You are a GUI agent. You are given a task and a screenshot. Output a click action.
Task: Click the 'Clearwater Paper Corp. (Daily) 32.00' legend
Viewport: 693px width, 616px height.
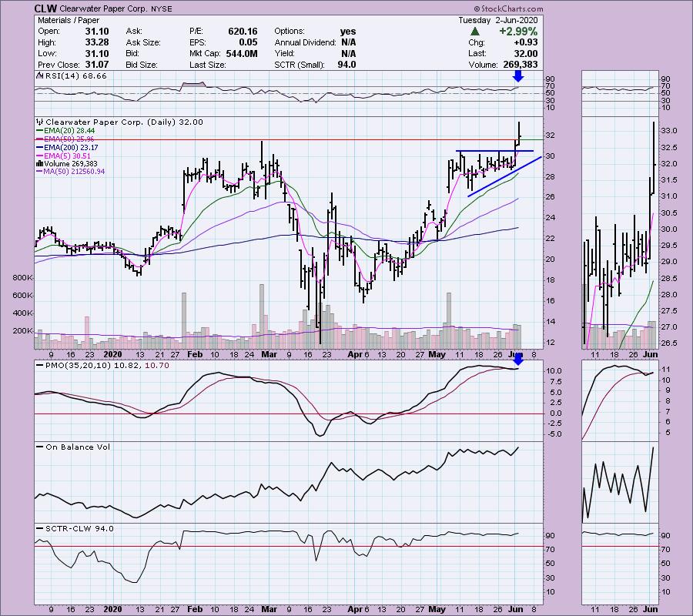pos(124,122)
